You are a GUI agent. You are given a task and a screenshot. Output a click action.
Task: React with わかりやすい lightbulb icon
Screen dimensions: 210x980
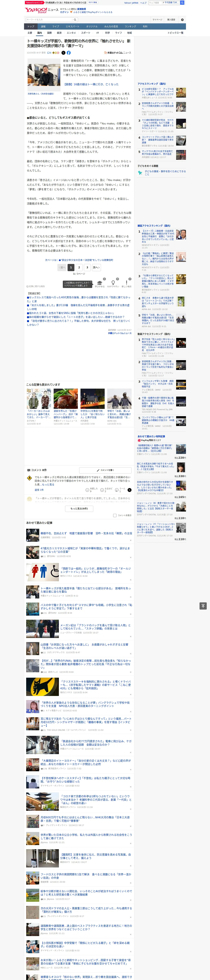pos(113,283)
